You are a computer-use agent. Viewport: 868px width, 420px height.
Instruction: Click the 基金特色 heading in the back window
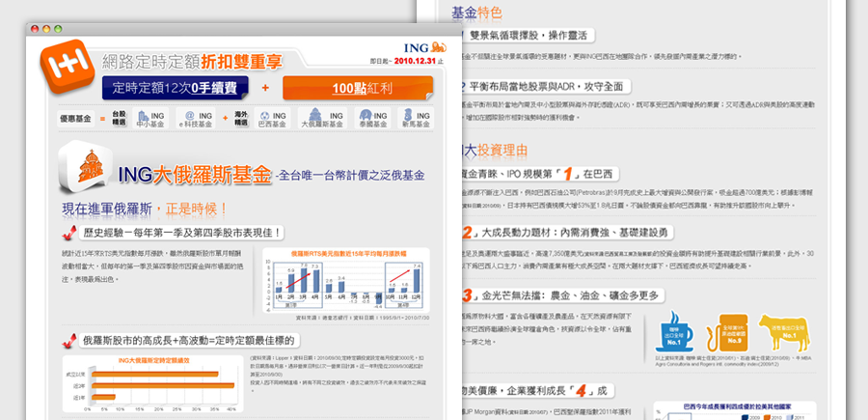pyautogui.click(x=477, y=13)
